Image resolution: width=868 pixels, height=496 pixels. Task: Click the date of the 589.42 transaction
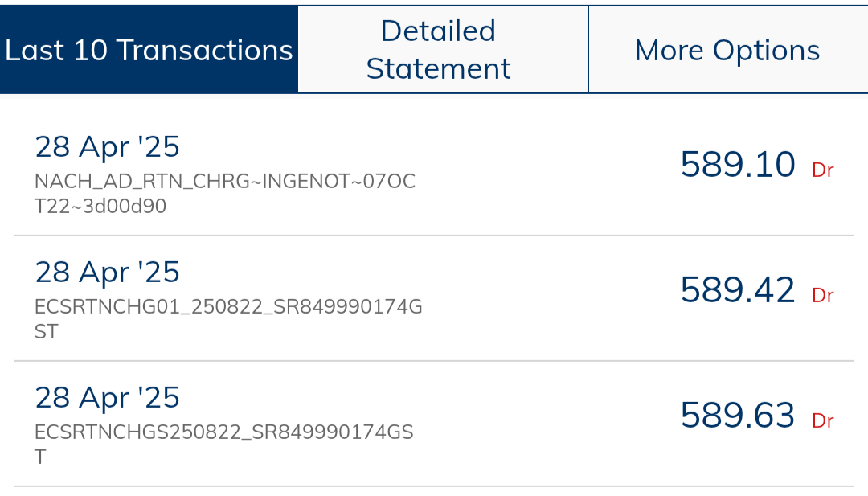(x=107, y=273)
